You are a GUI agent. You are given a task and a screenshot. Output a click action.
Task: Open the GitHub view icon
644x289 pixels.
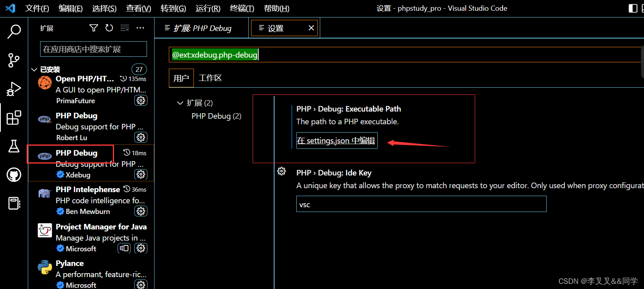tap(14, 175)
